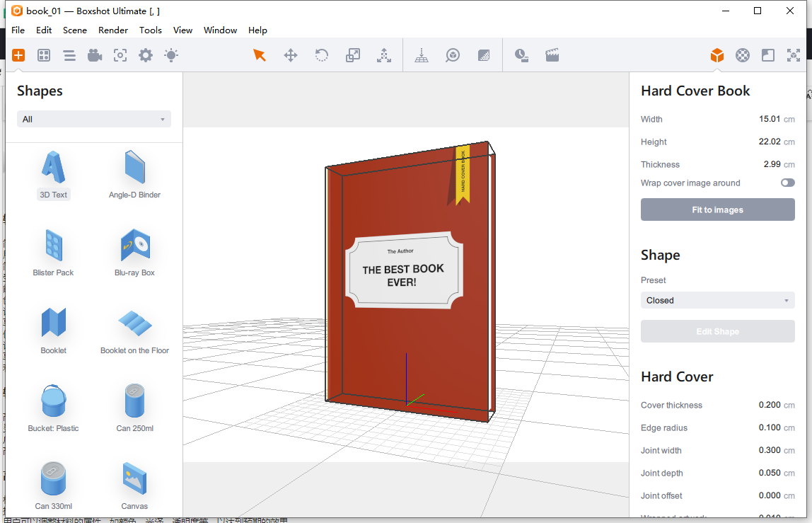Open the animation clapperboard icon
This screenshot has height=523, width=812.
click(552, 55)
